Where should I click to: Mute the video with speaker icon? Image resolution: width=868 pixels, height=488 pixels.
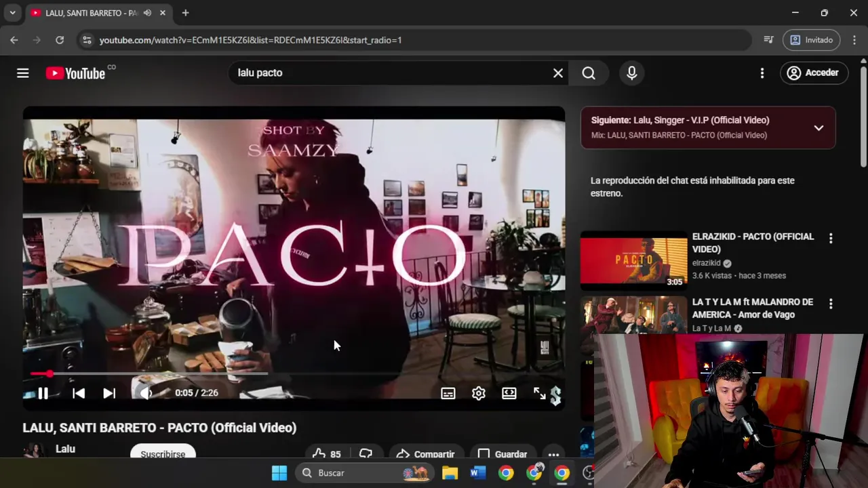pos(146,393)
